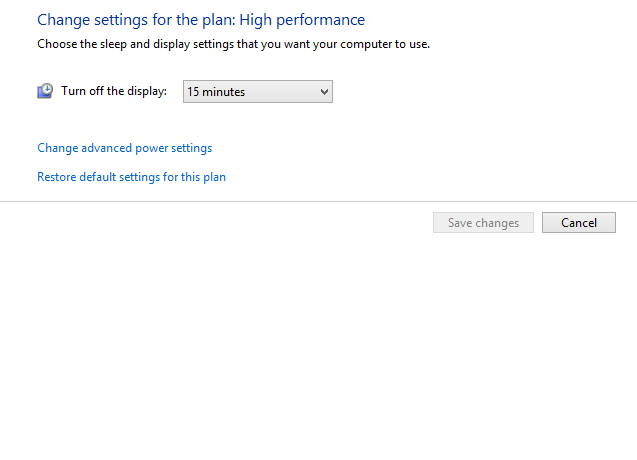Select the clock-and-monitor icon beside Turn off the display
Image resolution: width=637 pixels, height=460 pixels.
[45, 91]
